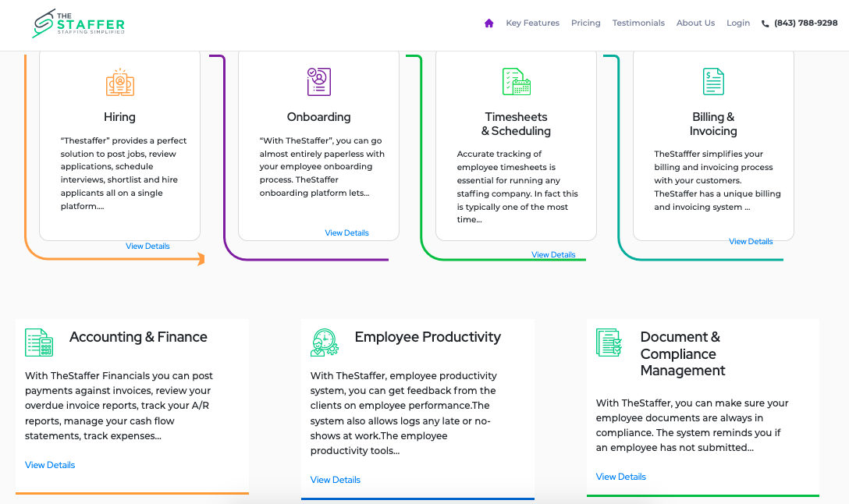The width and height of the screenshot is (849, 504).
Task: View Details for Onboarding
Action: click(x=346, y=232)
